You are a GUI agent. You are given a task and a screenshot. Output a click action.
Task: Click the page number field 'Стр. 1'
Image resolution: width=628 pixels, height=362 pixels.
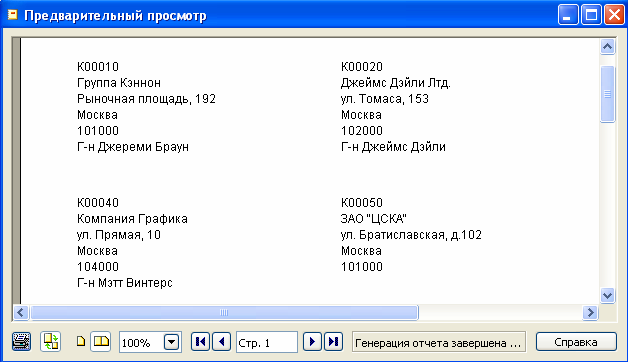(x=267, y=342)
